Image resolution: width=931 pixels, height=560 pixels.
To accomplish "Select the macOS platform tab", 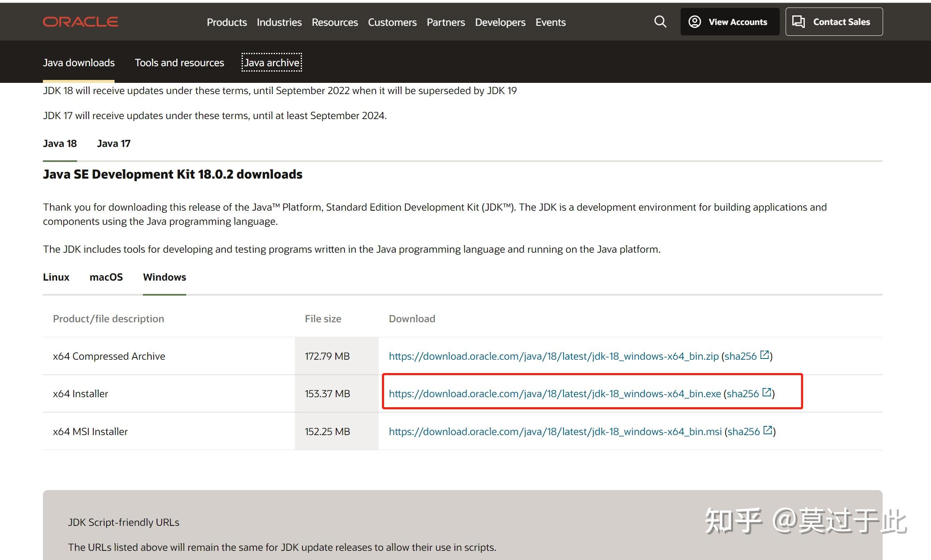I will pos(106,277).
